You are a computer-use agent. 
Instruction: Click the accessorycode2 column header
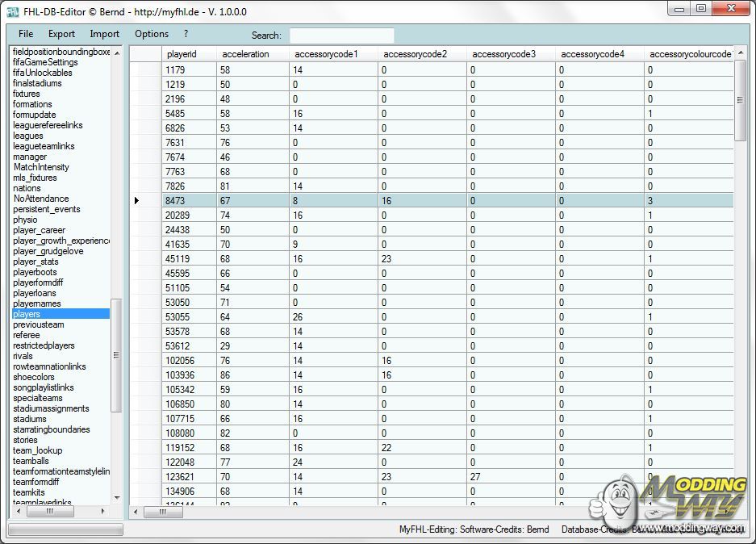tap(415, 54)
